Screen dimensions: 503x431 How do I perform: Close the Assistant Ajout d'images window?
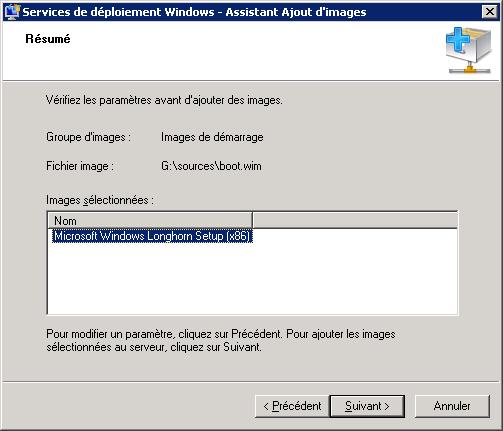[x=490, y=12]
